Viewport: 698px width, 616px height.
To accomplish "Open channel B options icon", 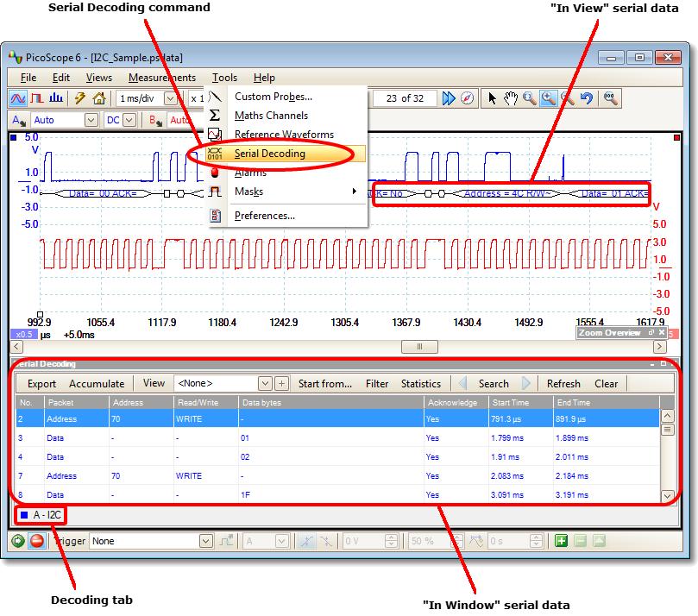I will coord(155,120).
